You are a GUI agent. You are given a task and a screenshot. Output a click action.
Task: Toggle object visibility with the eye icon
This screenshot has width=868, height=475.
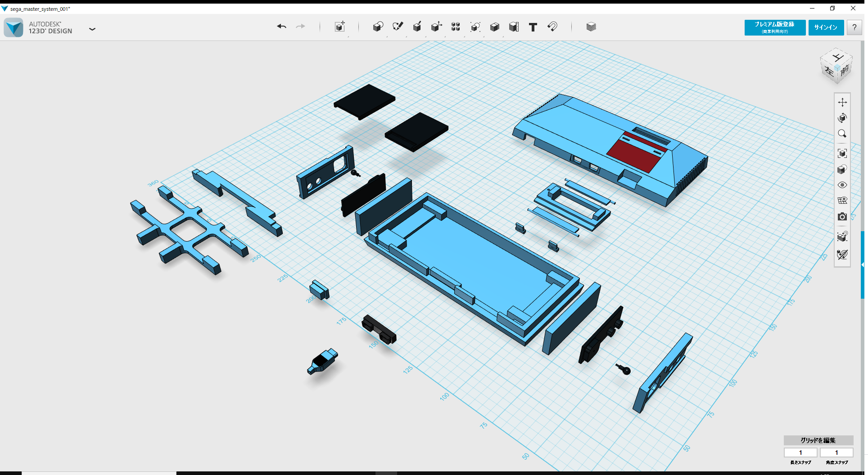click(843, 185)
